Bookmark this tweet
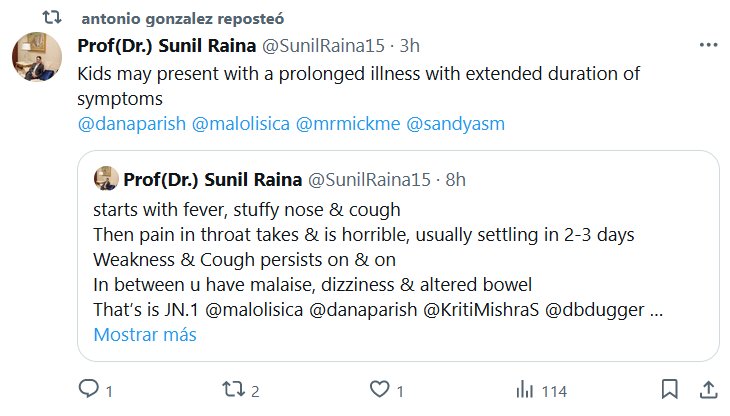730x416 pixels. point(670,389)
